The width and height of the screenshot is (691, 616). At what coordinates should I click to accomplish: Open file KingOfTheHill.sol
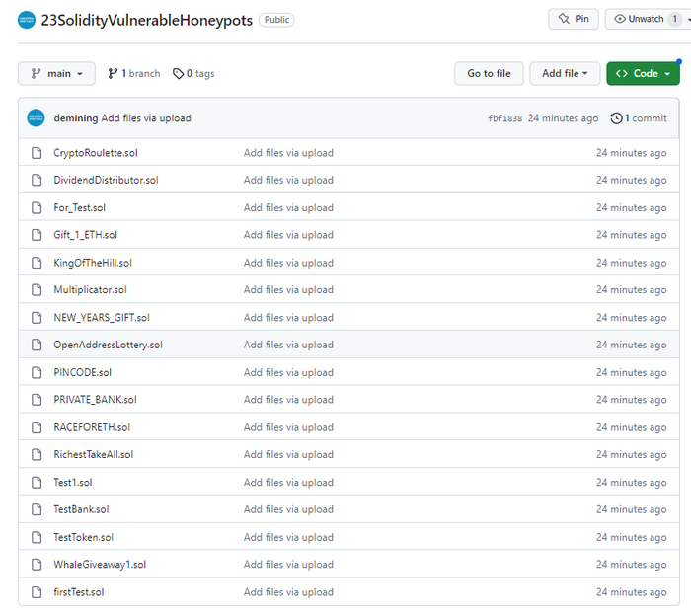coord(93,263)
